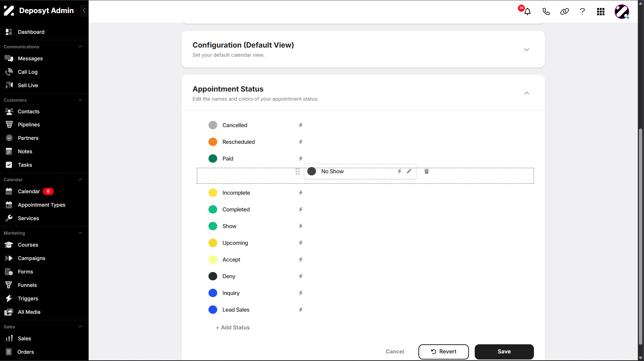This screenshot has height=361, width=644.
Task: Open the help question mark icon
Action: (582, 12)
